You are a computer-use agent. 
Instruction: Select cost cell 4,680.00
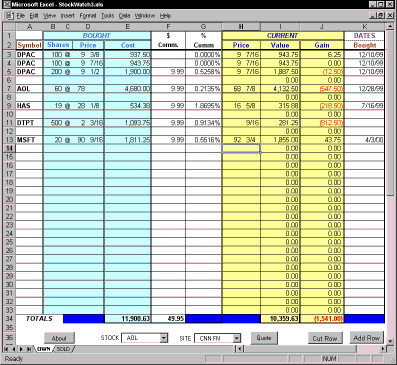click(127, 89)
